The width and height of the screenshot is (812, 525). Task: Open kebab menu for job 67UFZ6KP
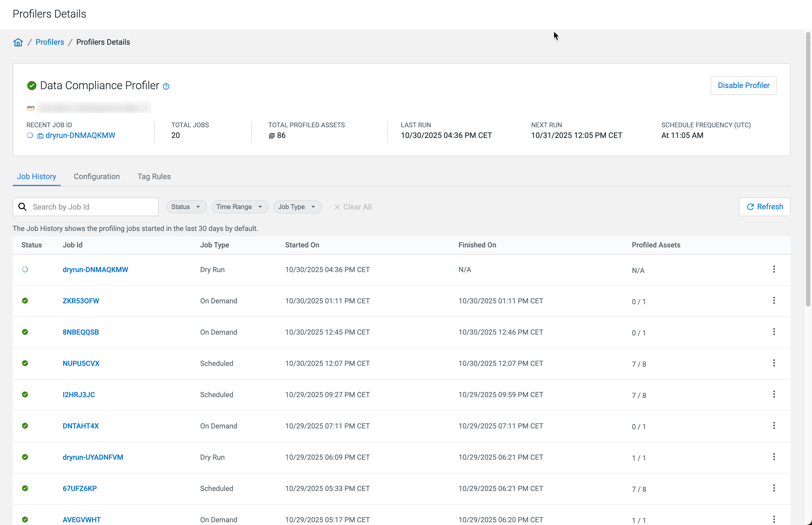[x=774, y=488]
